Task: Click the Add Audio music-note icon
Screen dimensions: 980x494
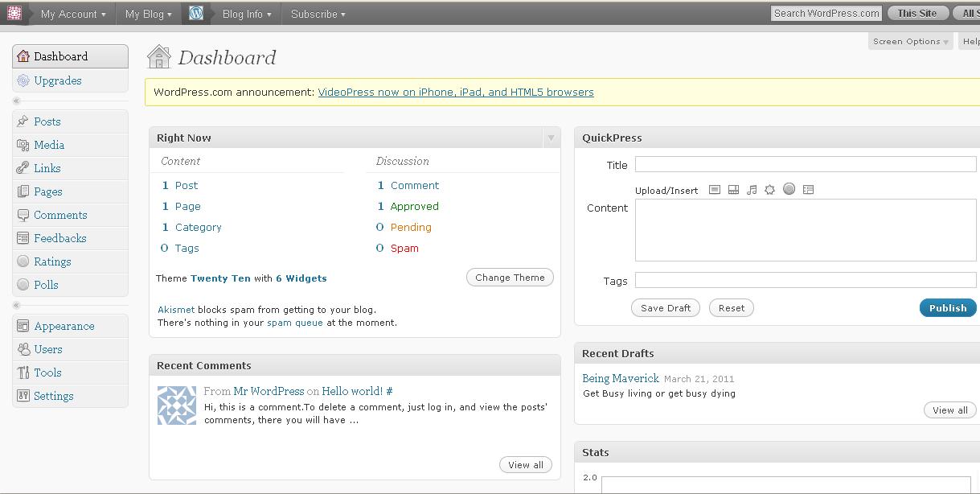Action: pyautogui.click(x=752, y=190)
